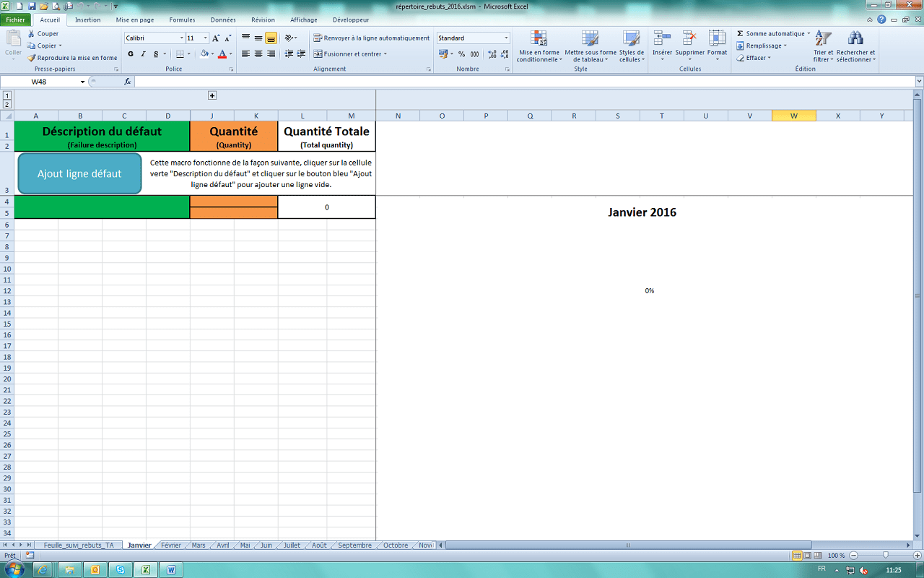Open the font size dropdown
Viewport: 924px width, 578px height.
[x=206, y=38]
